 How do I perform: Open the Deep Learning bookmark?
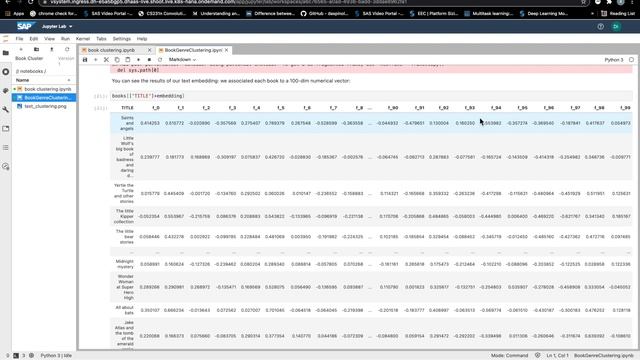[544, 13]
